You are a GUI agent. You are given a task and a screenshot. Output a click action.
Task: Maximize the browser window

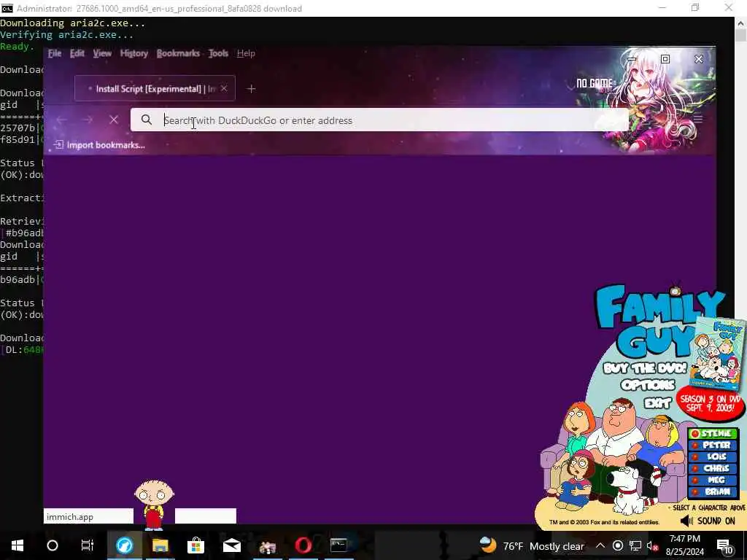click(665, 59)
